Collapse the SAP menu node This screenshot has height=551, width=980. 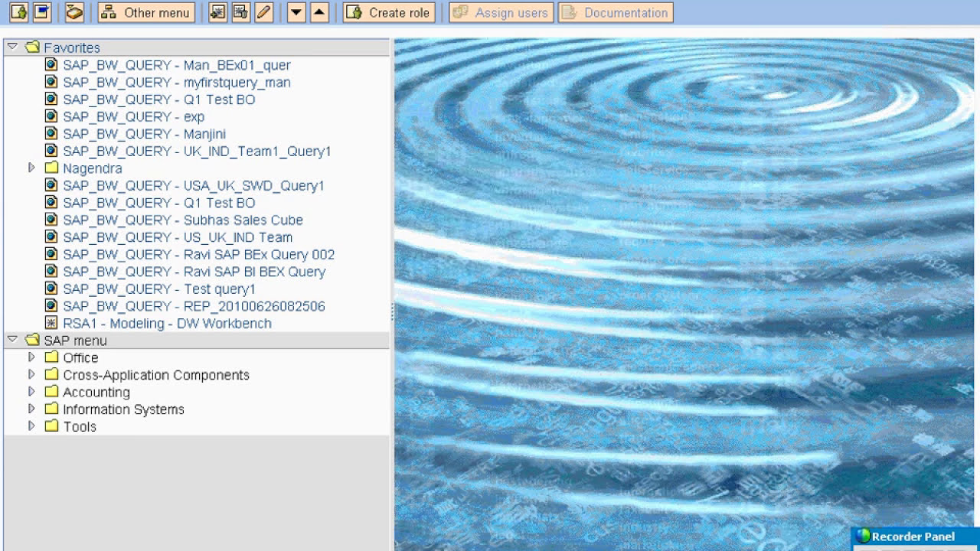click(12, 339)
